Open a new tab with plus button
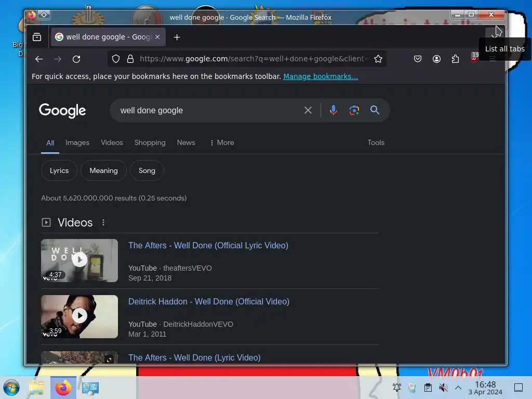This screenshot has width=532, height=399. click(177, 37)
